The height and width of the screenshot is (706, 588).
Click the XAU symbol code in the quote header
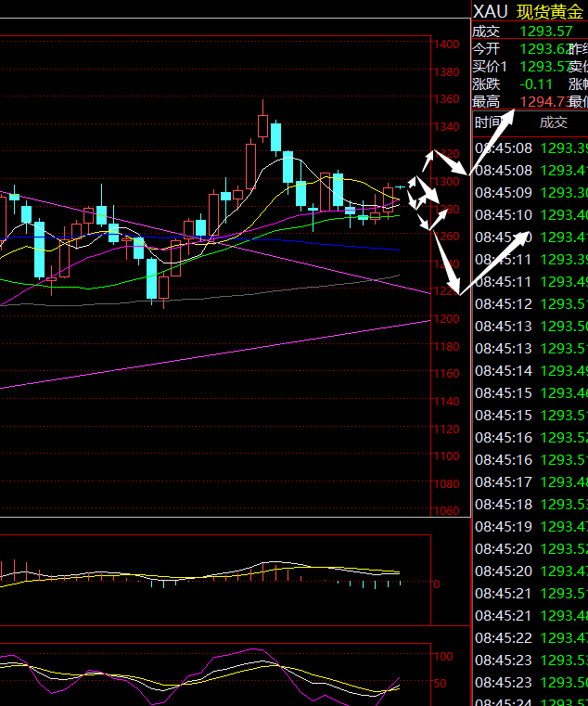point(491,11)
